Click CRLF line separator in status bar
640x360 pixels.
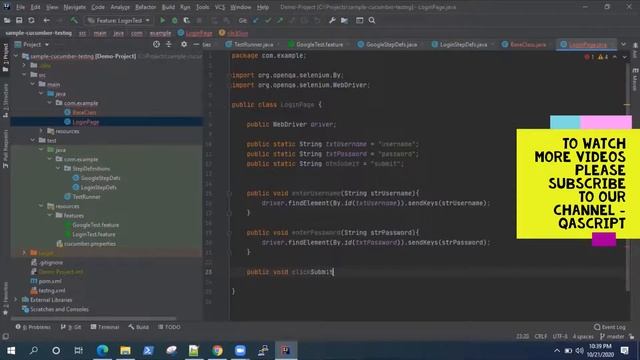(x=540, y=336)
